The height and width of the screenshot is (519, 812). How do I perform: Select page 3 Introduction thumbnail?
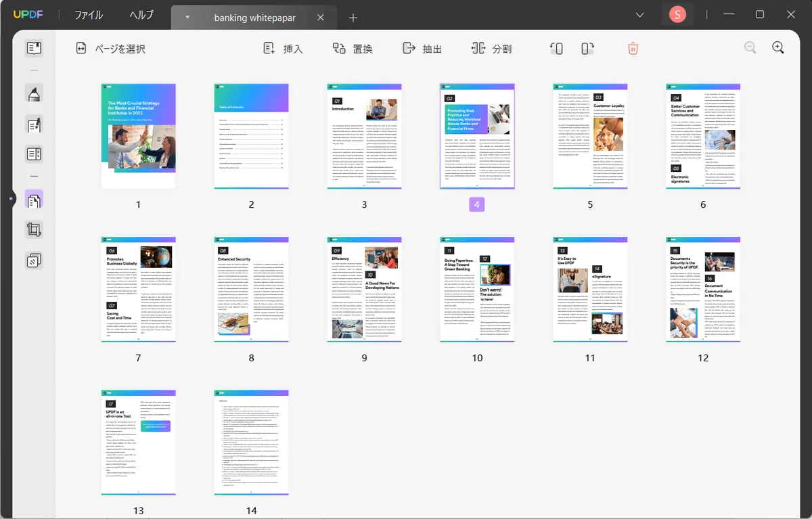364,136
